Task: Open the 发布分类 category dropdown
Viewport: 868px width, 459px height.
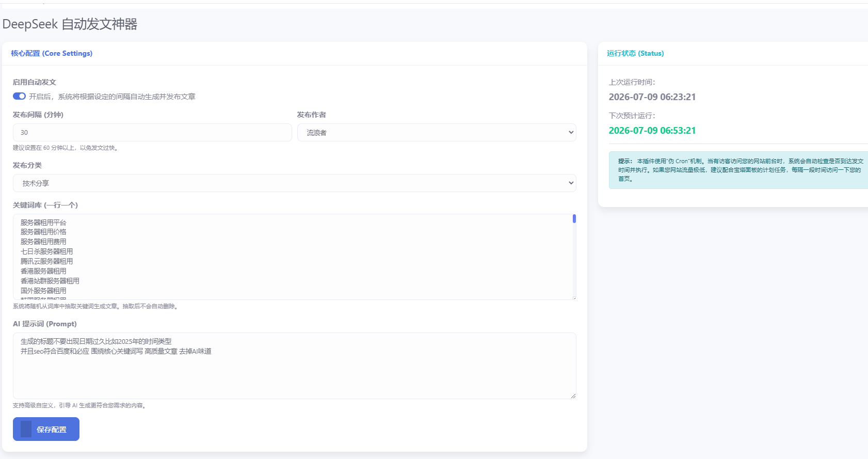Action: (295, 183)
